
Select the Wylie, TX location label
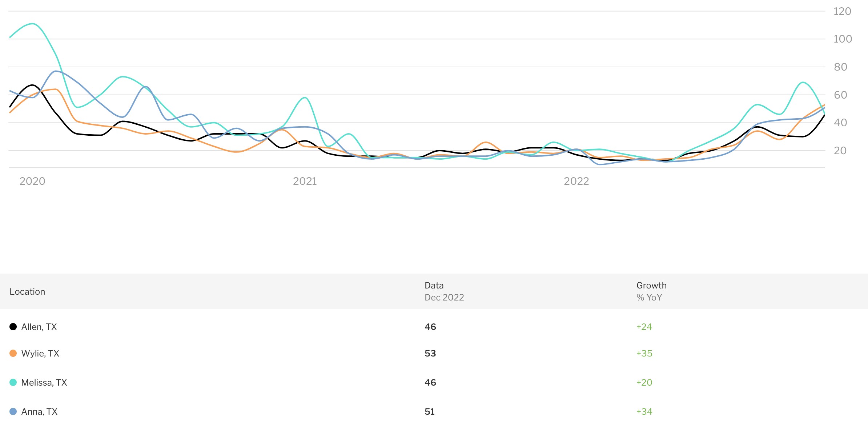coord(40,353)
